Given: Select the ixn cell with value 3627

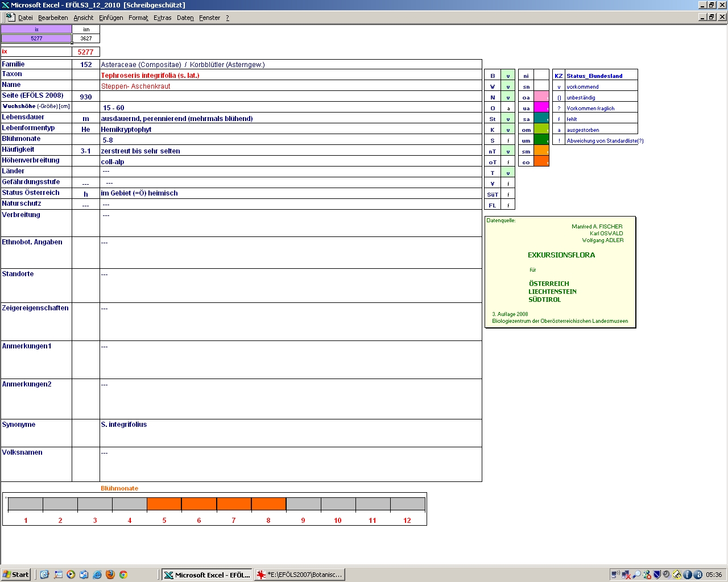Looking at the screenshot, I should coord(86,38).
